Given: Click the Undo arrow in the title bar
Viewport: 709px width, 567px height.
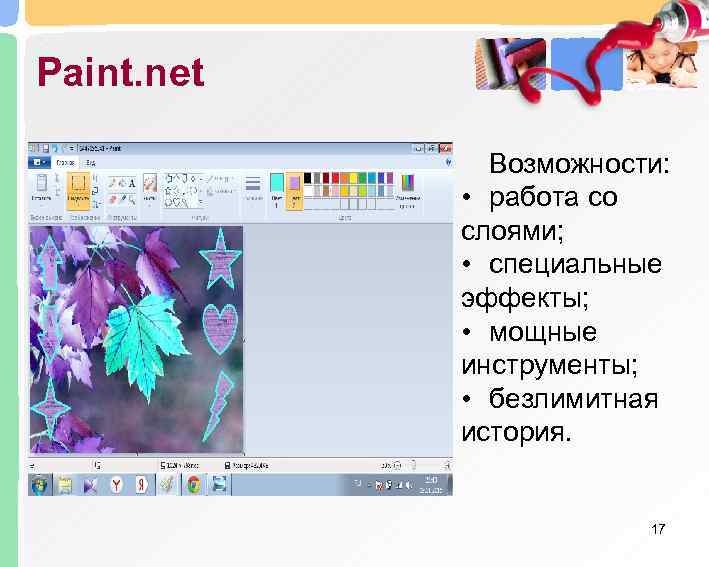Looking at the screenshot, I should (x=55, y=148).
